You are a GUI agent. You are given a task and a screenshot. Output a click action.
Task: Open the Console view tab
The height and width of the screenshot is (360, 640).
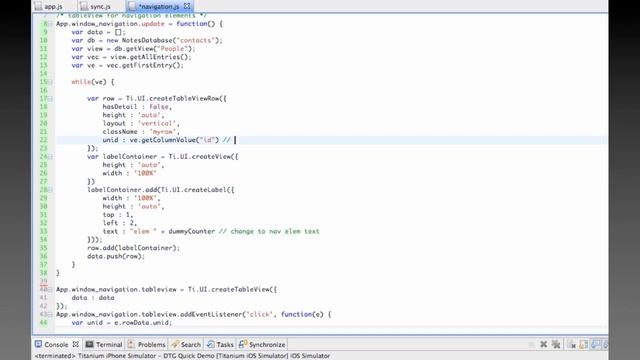pos(56,344)
